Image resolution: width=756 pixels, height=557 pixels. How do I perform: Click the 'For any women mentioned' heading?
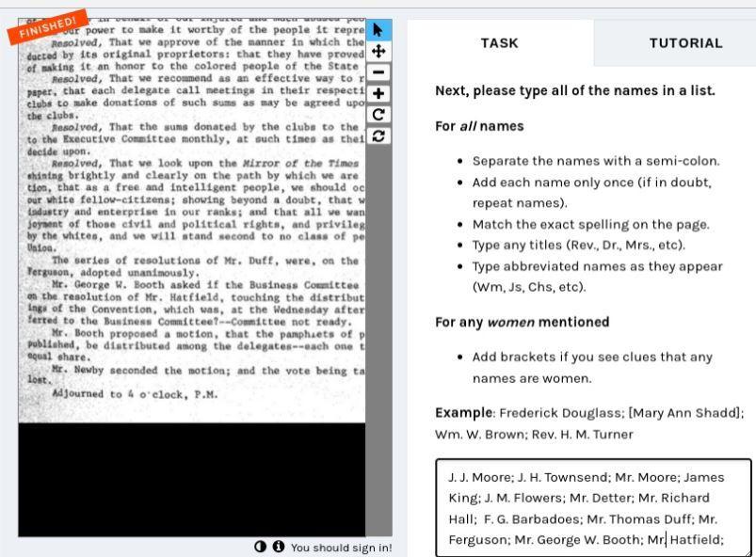pyautogui.click(x=523, y=322)
